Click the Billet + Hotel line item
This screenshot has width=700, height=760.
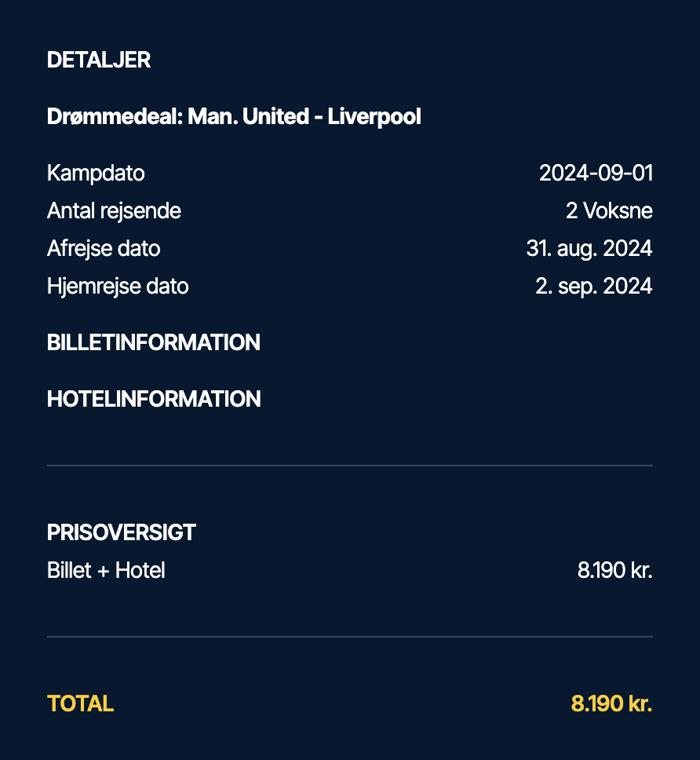click(x=106, y=571)
